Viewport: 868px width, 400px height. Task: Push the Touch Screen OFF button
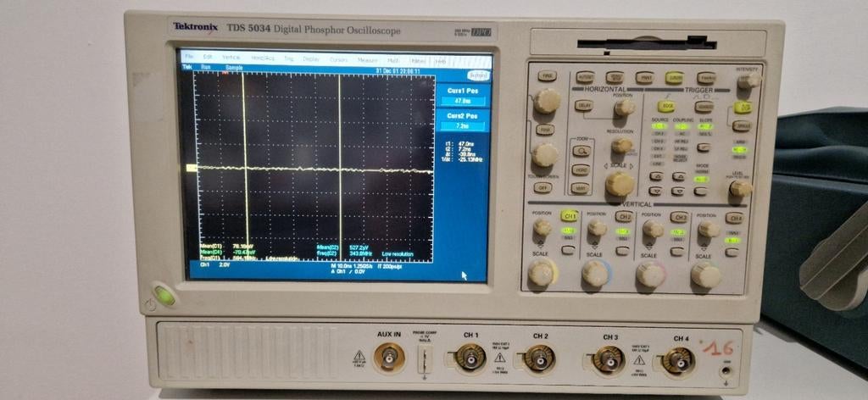click(542, 187)
